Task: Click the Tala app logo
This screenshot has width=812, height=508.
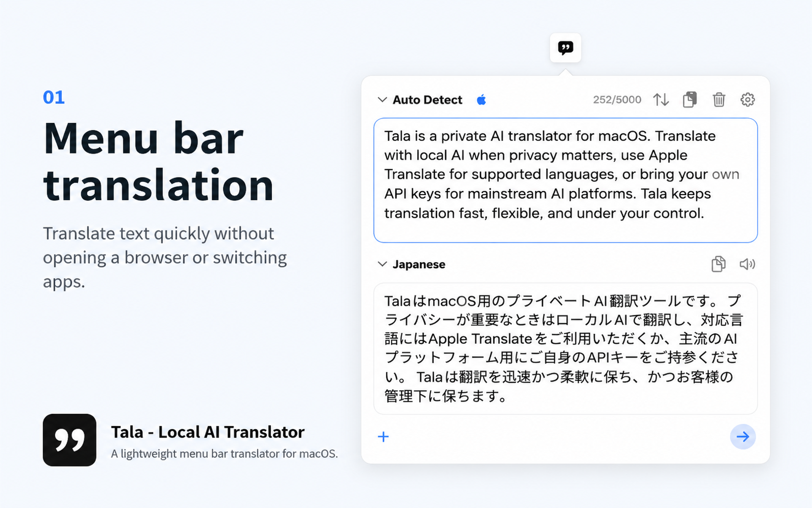Action: (69, 440)
